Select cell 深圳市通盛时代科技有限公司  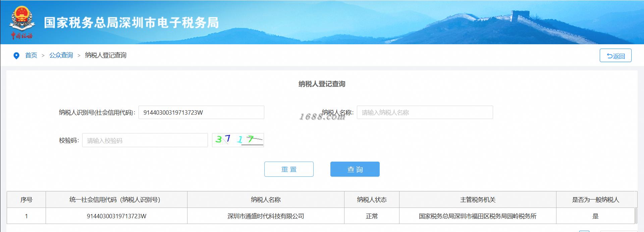coord(266,216)
